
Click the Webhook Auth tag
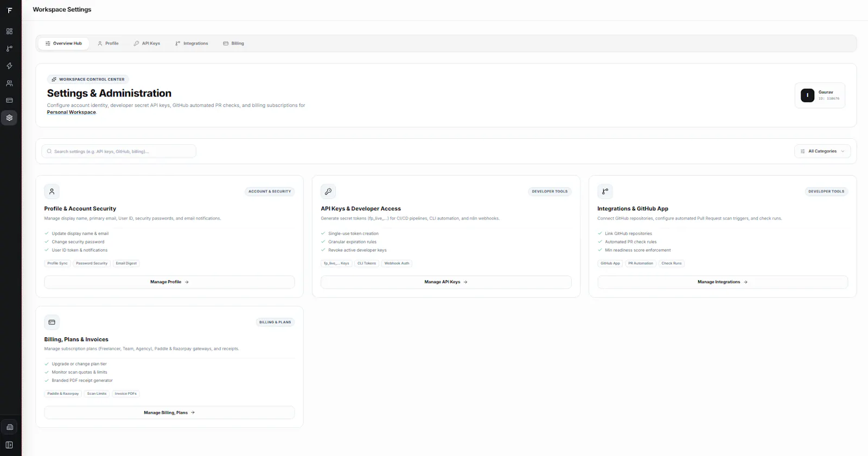coord(397,264)
